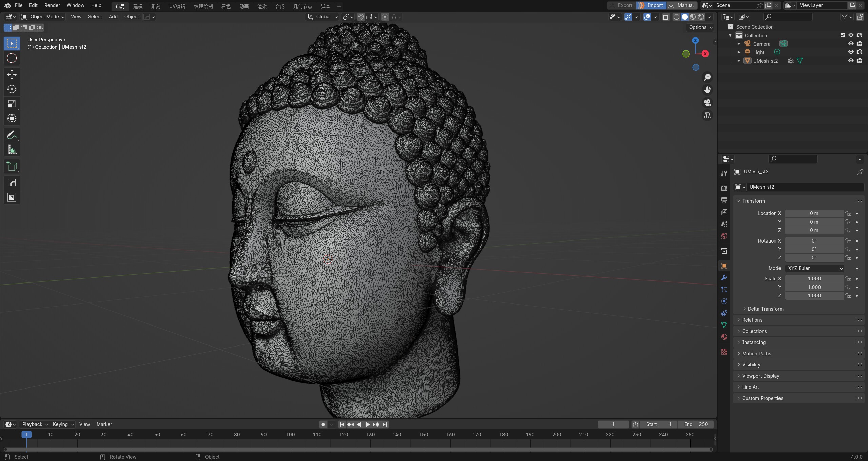Activate the Select Box tool
The image size is (868, 461).
pyautogui.click(x=12, y=43)
